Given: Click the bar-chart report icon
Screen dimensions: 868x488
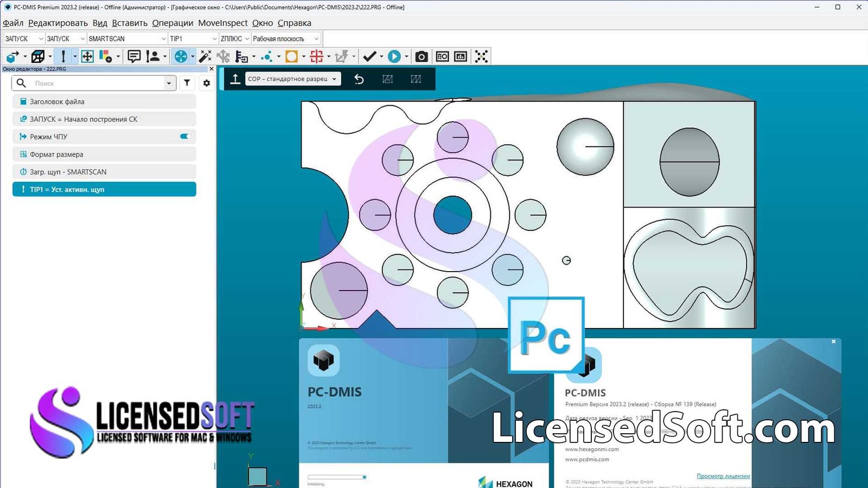Looking at the screenshot, I should [461, 56].
